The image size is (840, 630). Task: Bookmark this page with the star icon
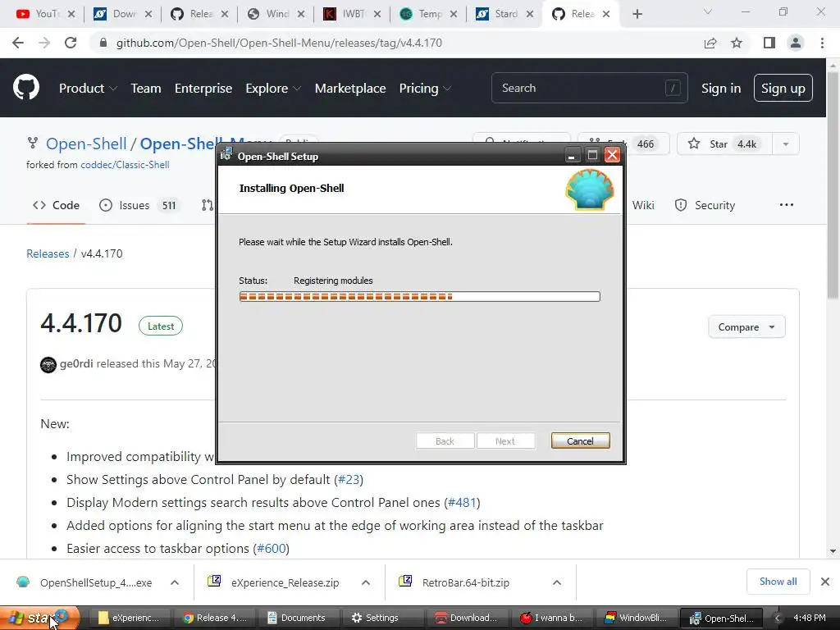click(x=737, y=43)
